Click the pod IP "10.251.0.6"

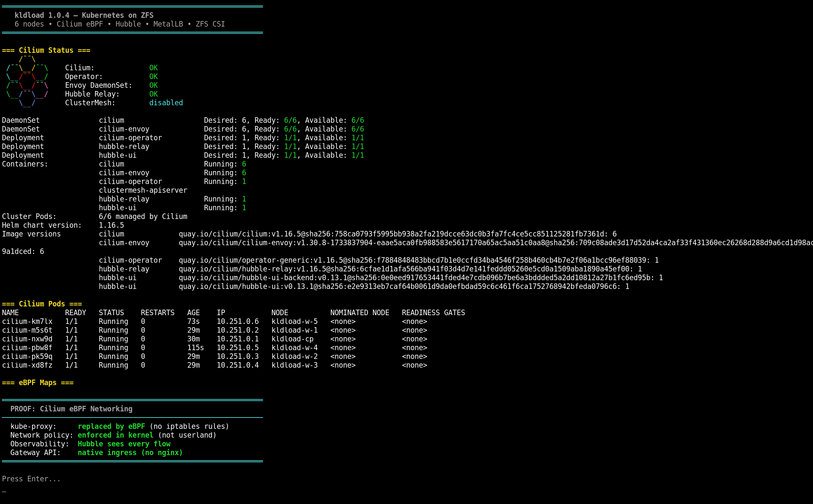click(238, 321)
